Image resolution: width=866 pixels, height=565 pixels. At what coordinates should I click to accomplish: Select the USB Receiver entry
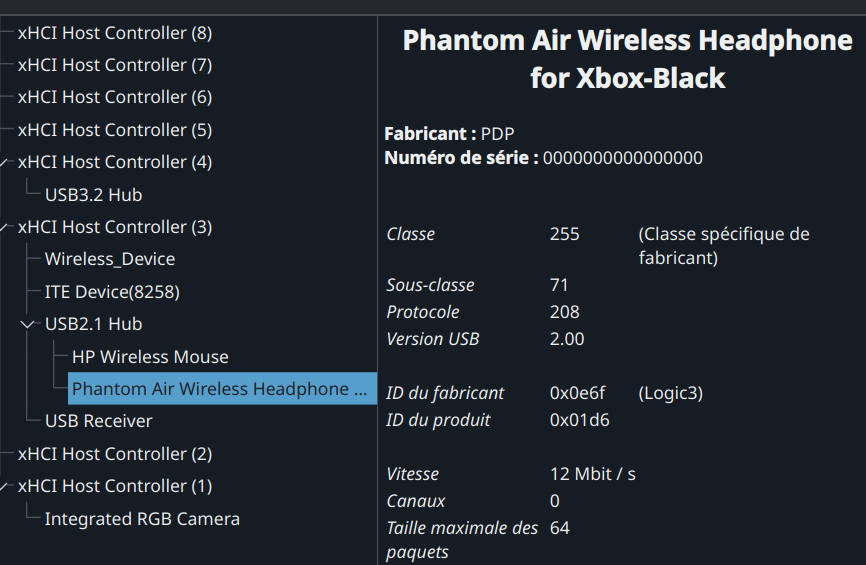pos(99,421)
